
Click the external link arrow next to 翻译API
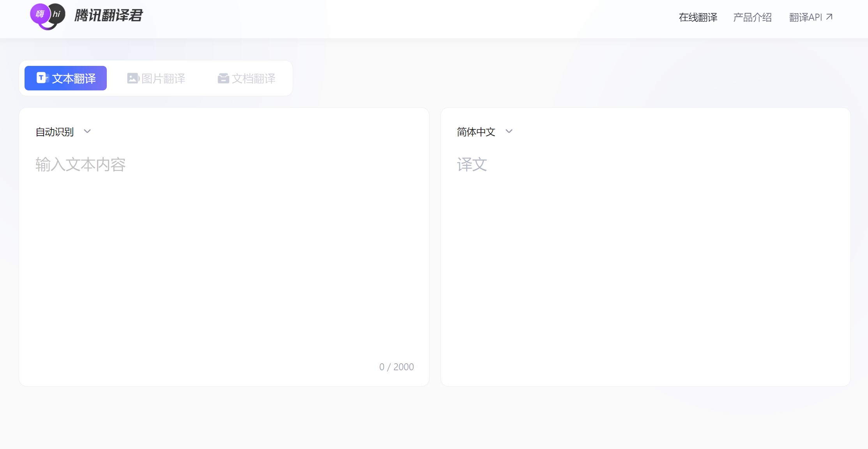point(828,16)
